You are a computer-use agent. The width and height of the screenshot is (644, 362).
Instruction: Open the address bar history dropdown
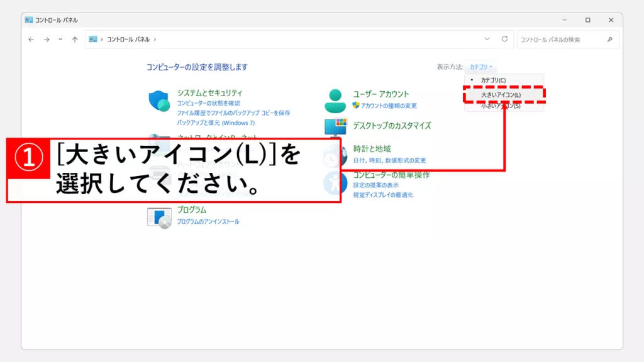[x=487, y=39]
